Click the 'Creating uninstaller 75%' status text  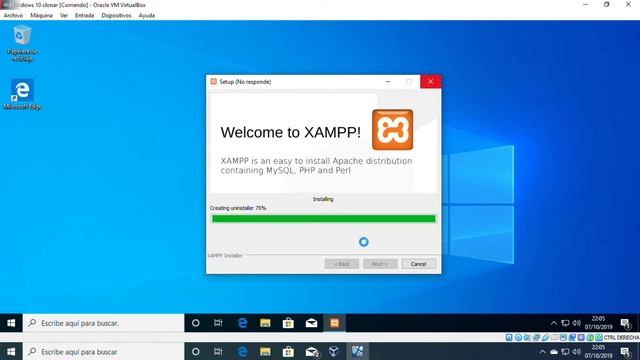[x=238, y=208]
